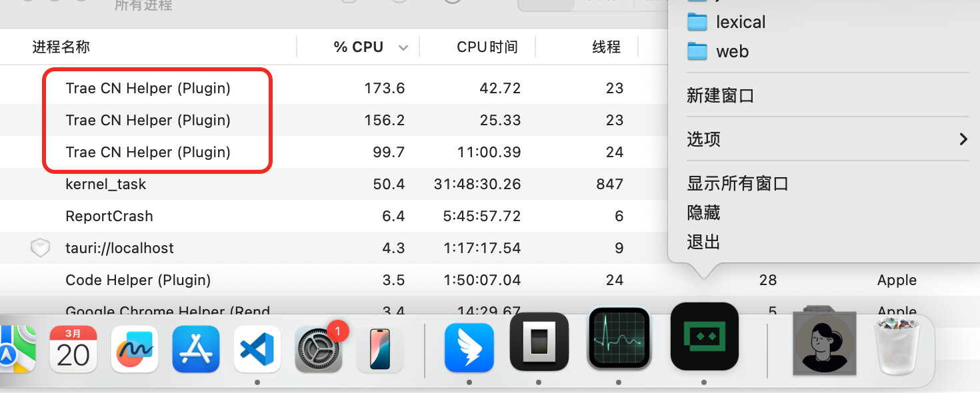Open the Freeform app in Dock
The height and width of the screenshot is (393, 980).
tap(135, 349)
